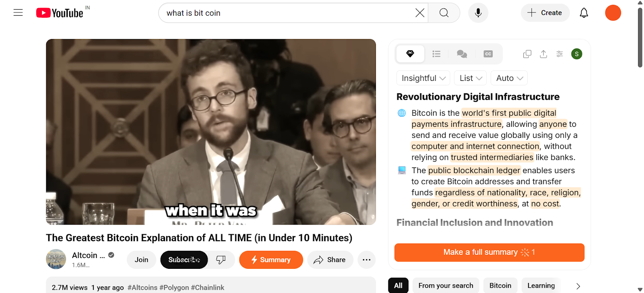Copy the summary using the copy icon
Viewport: 644px width, 293px height.
527,54
